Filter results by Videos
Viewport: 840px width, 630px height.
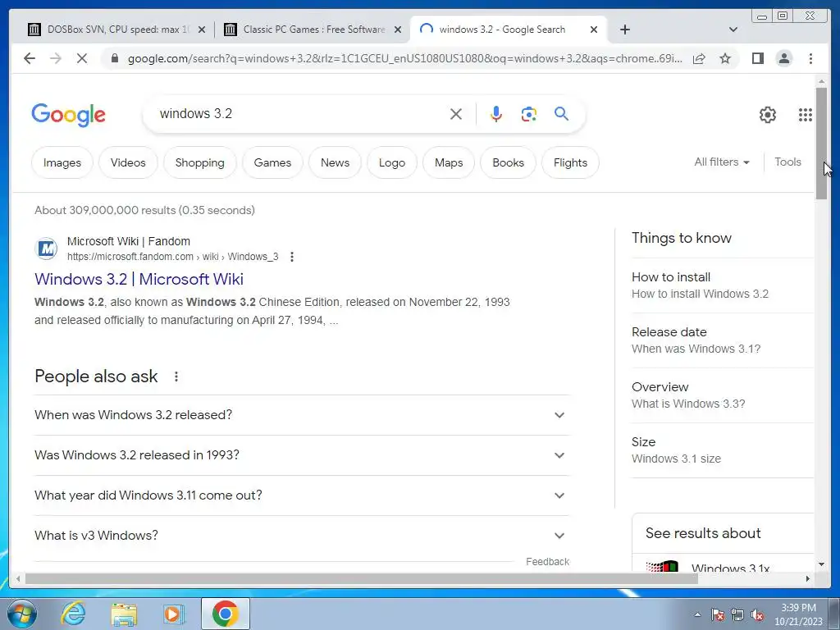(x=128, y=162)
